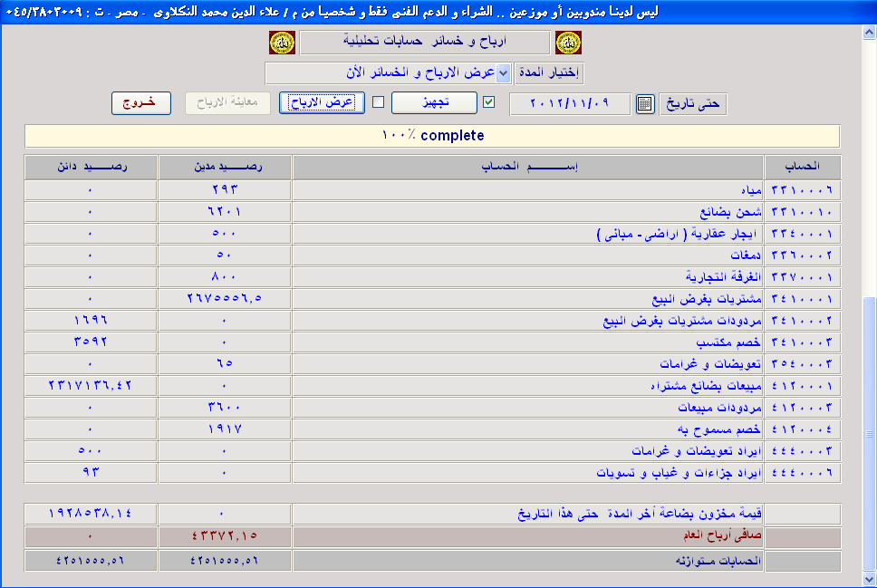This screenshot has width=877, height=588.
Task: Click the رصيد مدين column header
Action: (225, 167)
